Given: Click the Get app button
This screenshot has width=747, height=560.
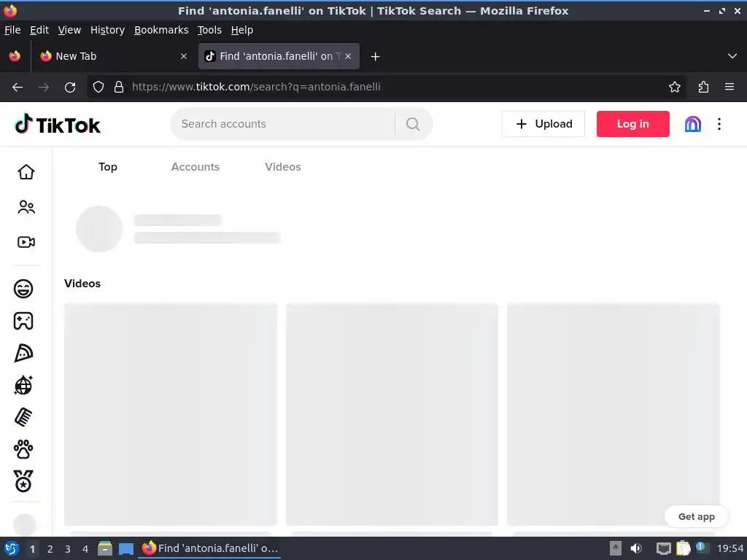Looking at the screenshot, I should tap(696, 517).
